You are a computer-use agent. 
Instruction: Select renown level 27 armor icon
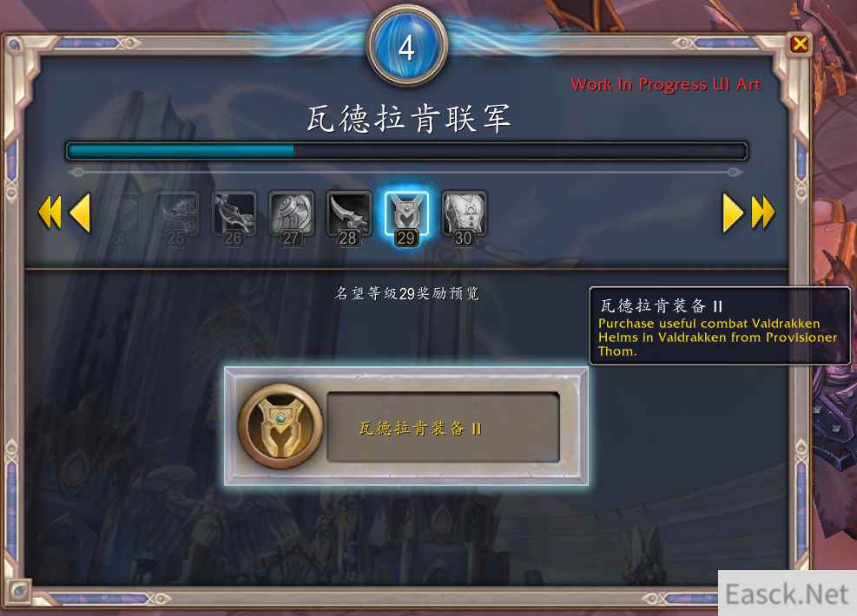pyautogui.click(x=292, y=219)
